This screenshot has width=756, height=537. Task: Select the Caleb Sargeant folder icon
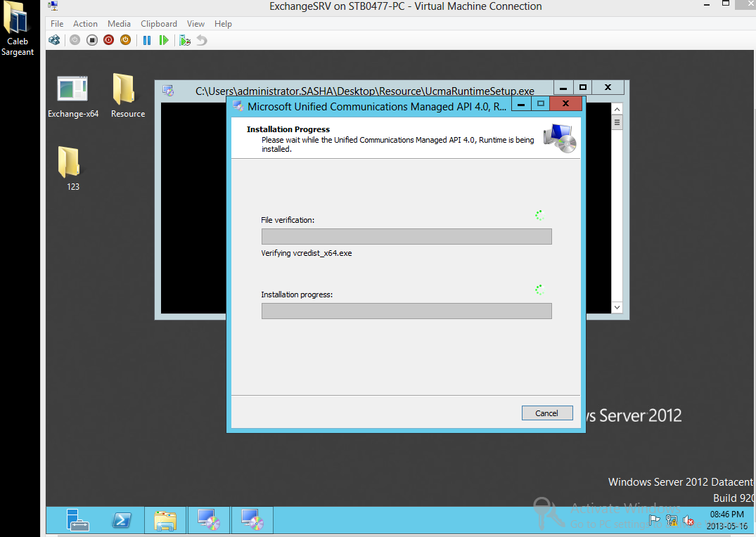pos(18,29)
